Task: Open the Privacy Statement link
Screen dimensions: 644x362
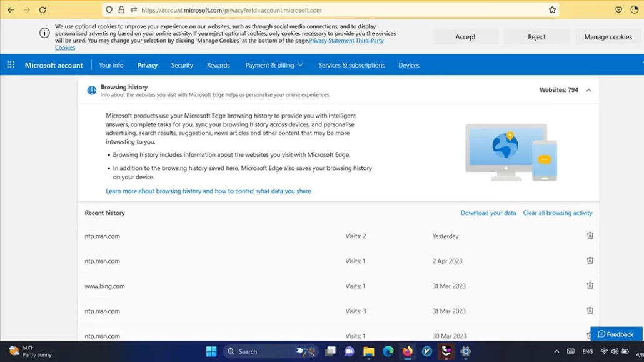Action: [x=331, y=40]
